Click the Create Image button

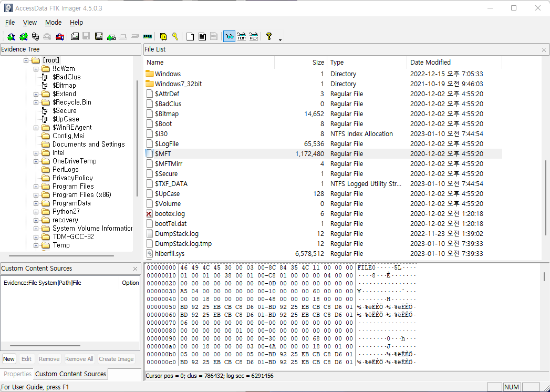(x=116, y=359)
